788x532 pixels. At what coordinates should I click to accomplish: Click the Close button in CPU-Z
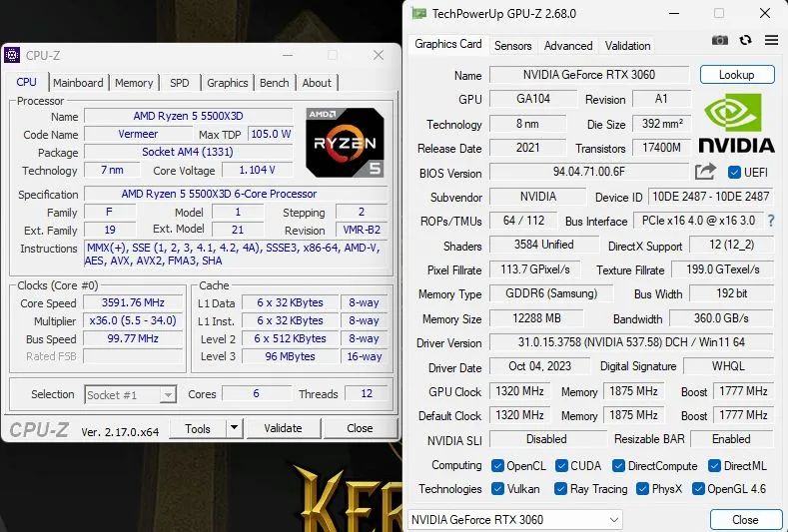360,428
